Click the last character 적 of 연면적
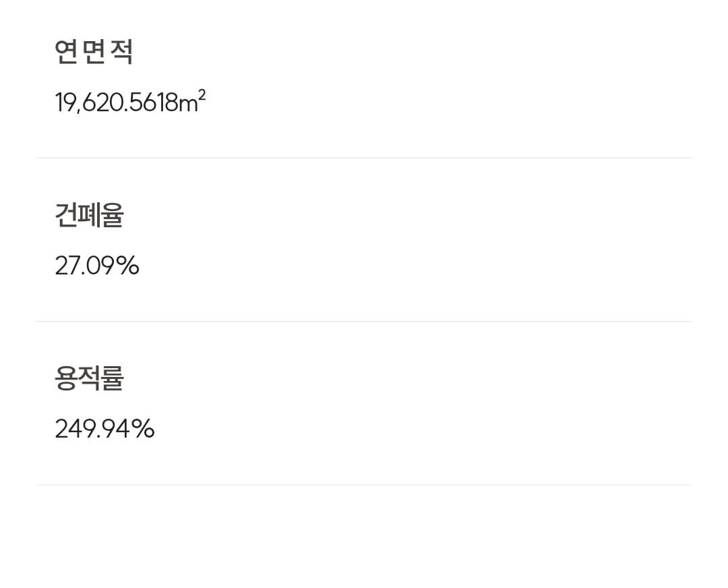 (121, 52)
